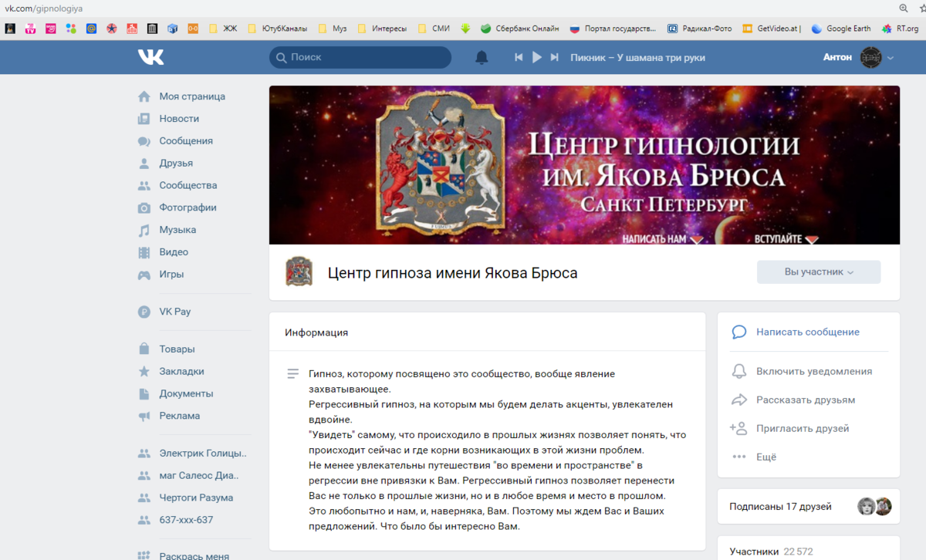This screenshot has height=560, width=926.
Task: Open Раскрась меня in sidebar
Action: click(x=194, y=555)
